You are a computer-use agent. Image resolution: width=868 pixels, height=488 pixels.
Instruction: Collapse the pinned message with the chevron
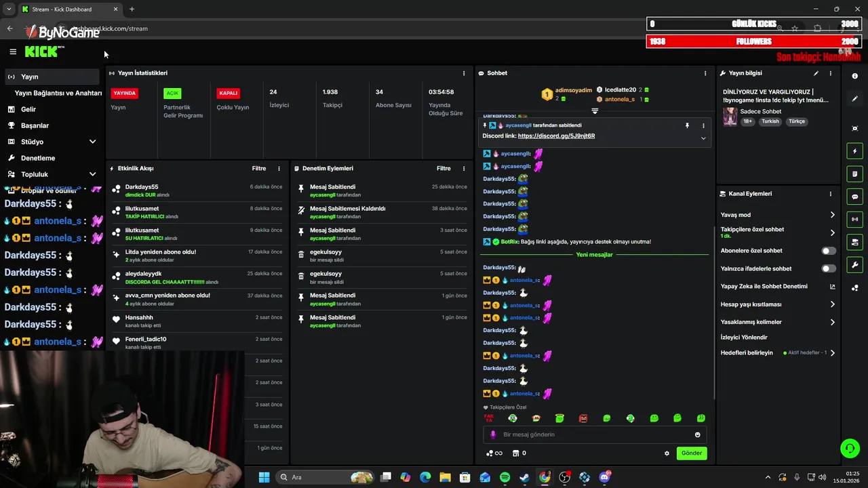703,138
